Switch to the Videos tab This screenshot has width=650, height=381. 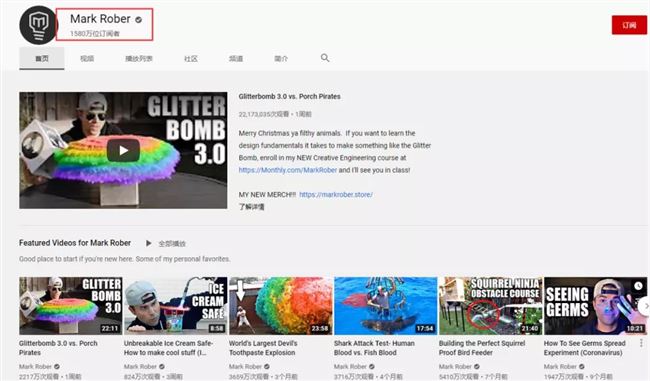87,58
